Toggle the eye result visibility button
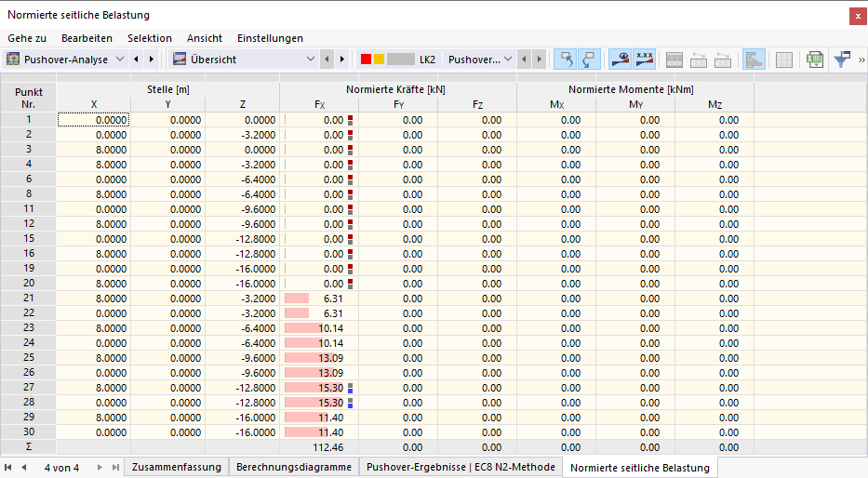The image size is (868, 478). (620, 60)
